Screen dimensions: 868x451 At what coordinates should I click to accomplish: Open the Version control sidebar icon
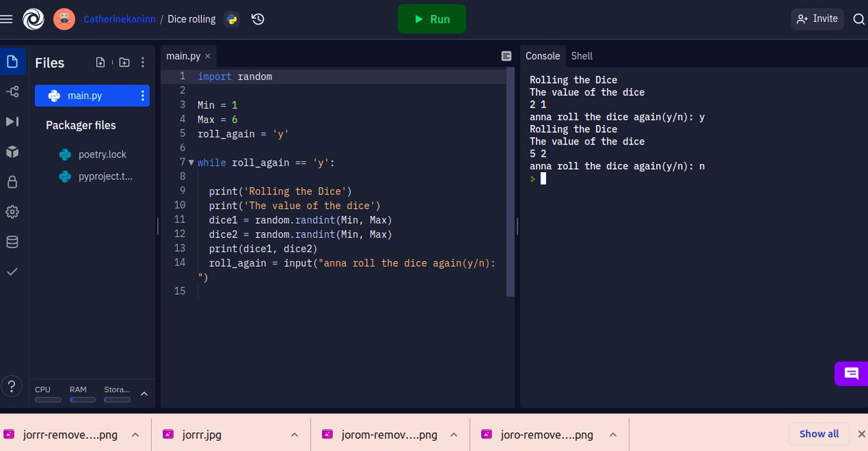point(12,92)
